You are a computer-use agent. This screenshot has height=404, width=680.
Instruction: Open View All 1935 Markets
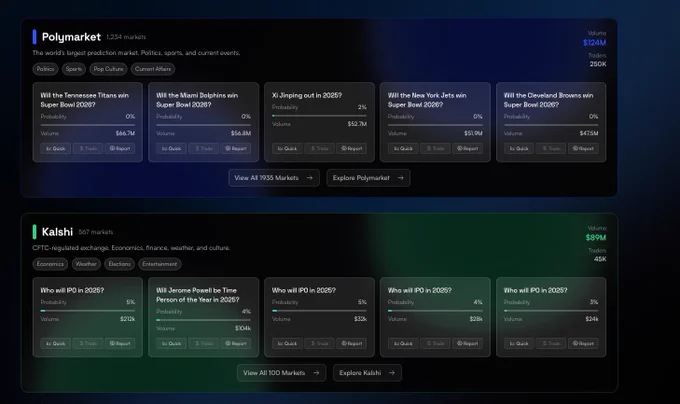pos(274,178)
